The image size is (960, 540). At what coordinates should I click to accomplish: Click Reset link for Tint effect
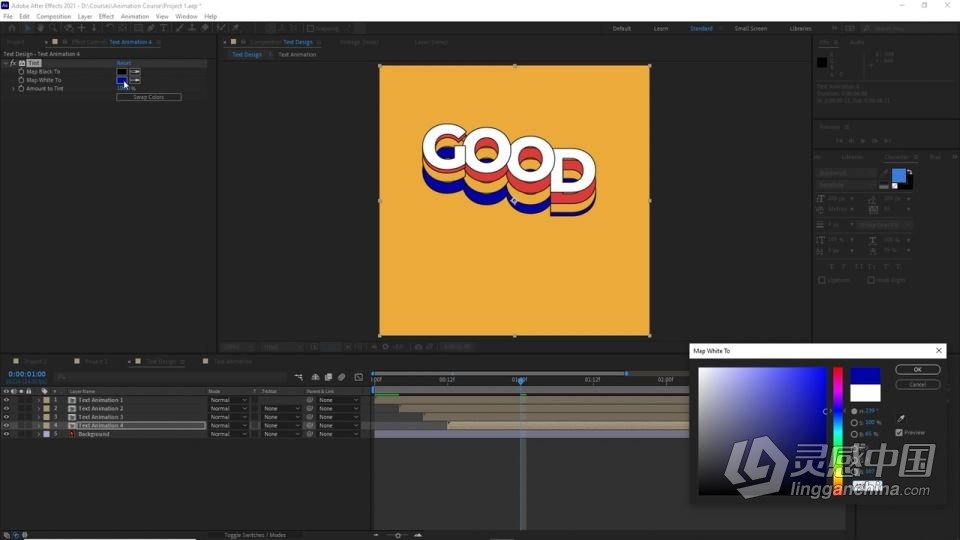point(124,63)
